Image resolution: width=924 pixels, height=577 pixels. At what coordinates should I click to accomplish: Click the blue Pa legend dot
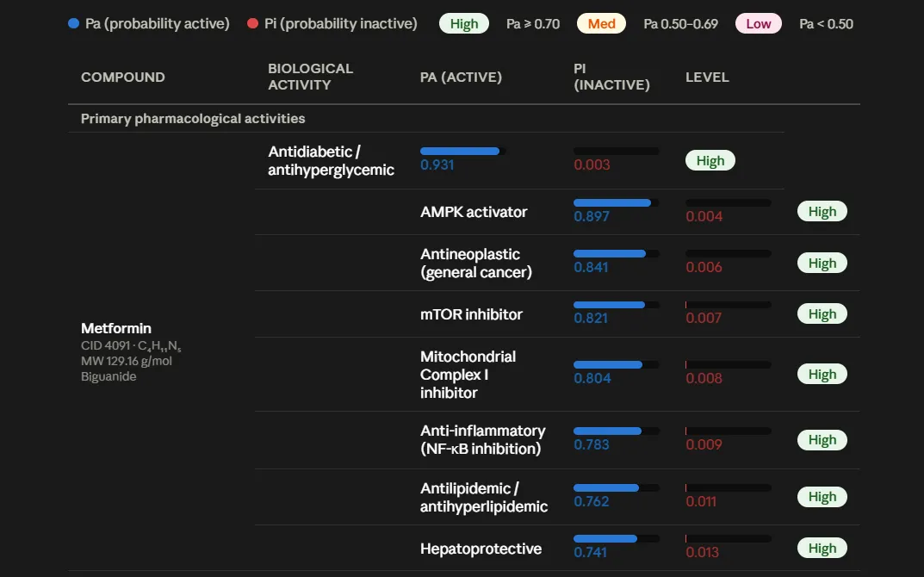[x=74, y=23]
